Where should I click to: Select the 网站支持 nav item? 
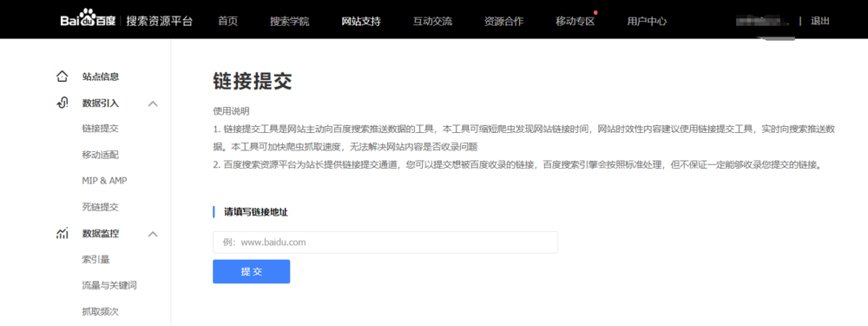point(361,22)
